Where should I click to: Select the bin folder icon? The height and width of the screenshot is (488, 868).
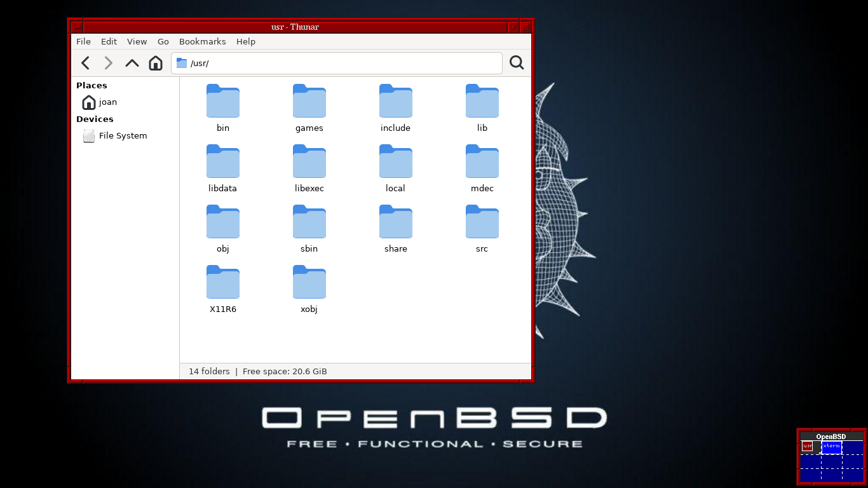(x=223, y=101)
